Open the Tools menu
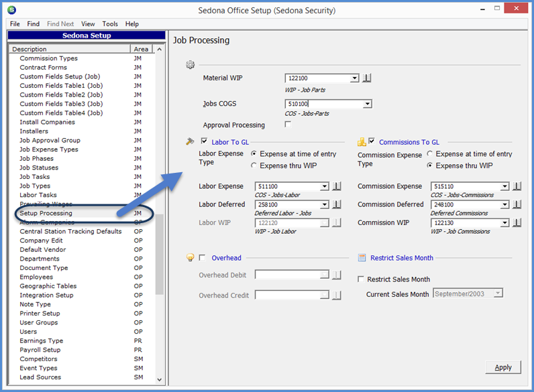 point(110,24)
